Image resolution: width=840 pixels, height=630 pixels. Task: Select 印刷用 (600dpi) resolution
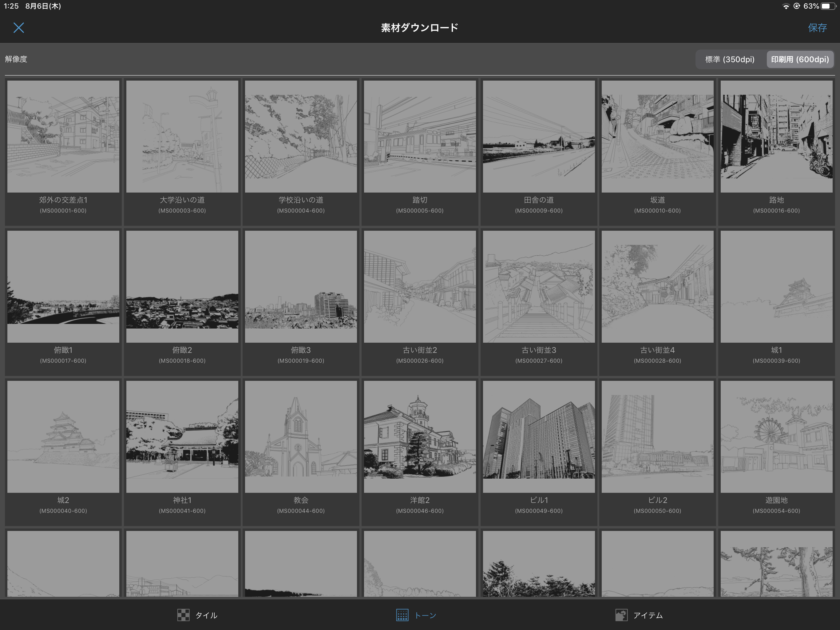coord(800,59)
